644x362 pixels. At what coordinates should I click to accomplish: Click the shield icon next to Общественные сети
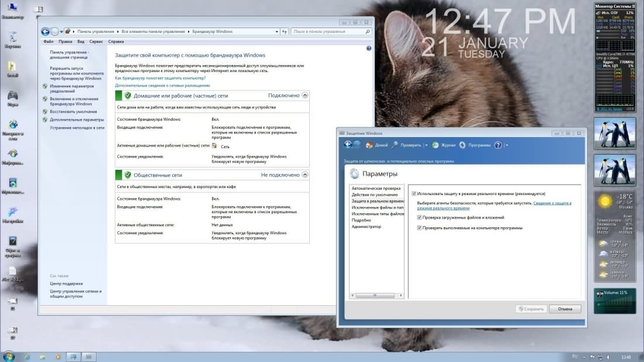tap(128, 175)
